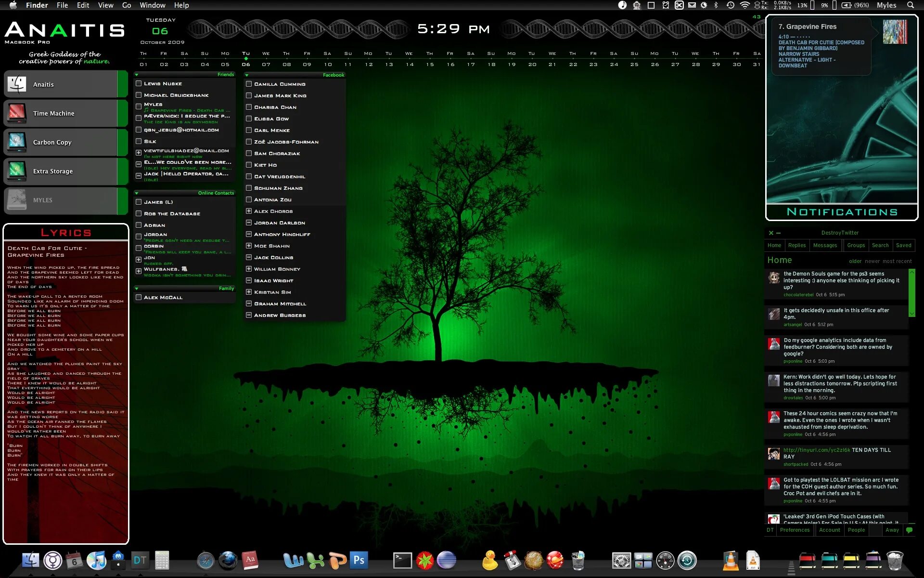Open the Go menu
Screen dimensions: 924x578
127,5
